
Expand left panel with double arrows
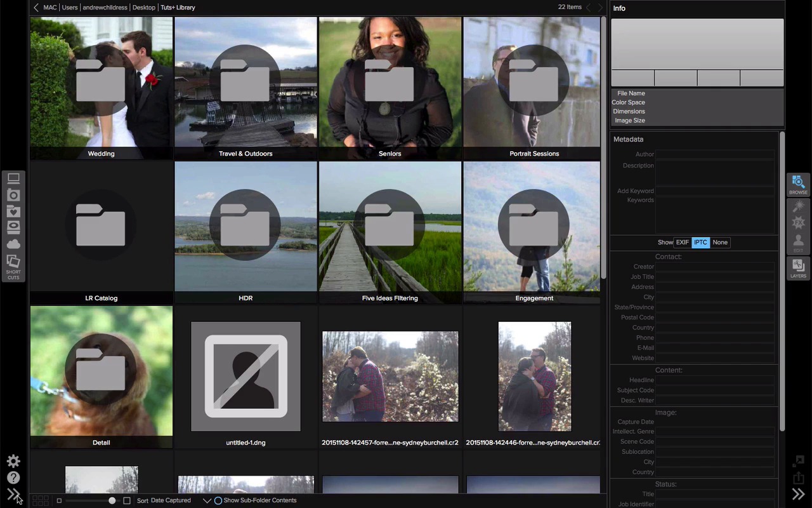click(x=13, y=494)
